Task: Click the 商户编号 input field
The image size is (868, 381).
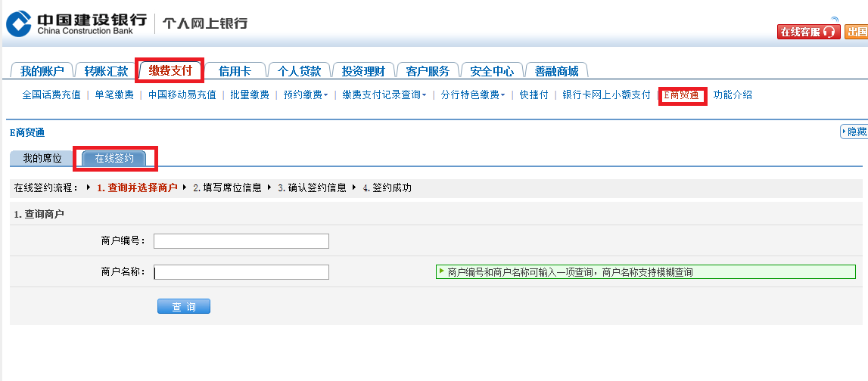Action: click(x=241, y=241)
